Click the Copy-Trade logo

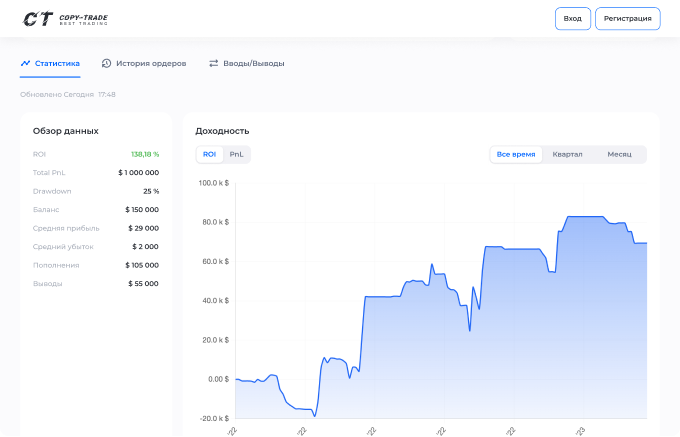[x=65, y=19]
